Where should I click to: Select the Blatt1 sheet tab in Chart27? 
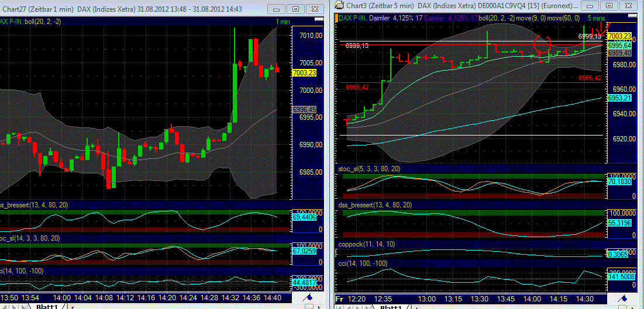click(47, 306)
